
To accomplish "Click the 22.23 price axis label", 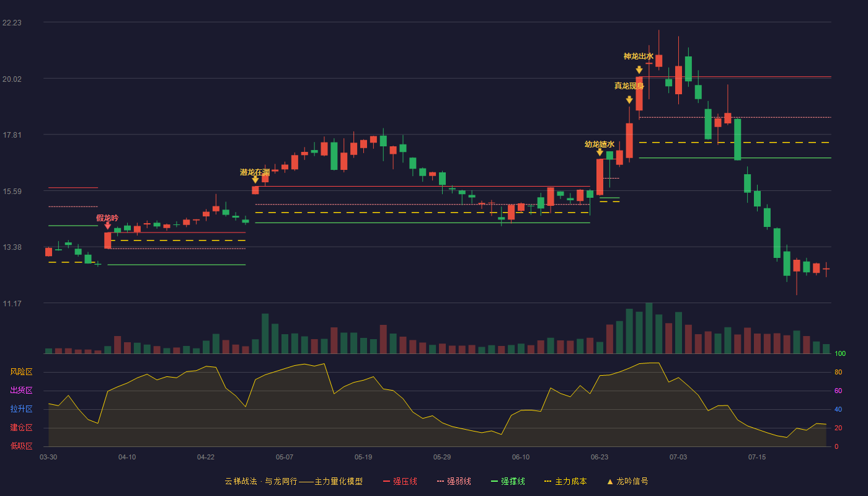I will point(12,22).
